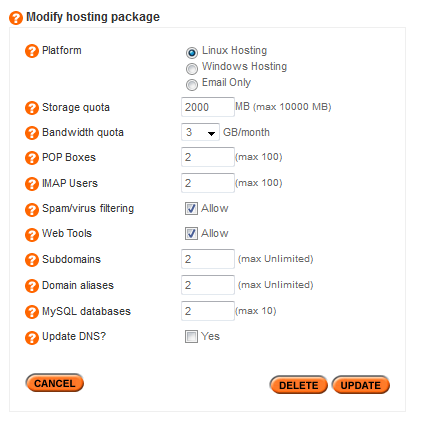Focus the Subdomains number field
The width and height of the screenshot is (421, 422).
pyautogui.click(x=208, y=259)
